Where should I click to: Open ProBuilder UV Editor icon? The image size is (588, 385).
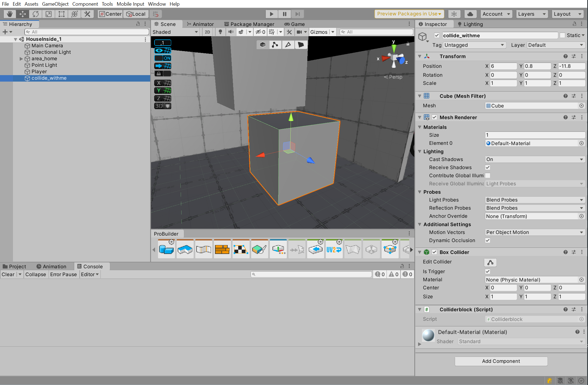(x=241, y=249)
